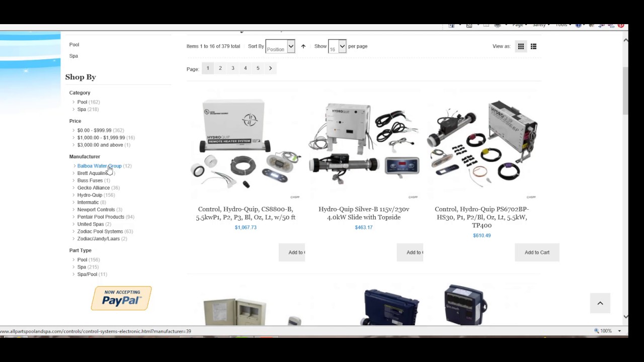The image size is (644, 362).
Task: Open Hydro-Quip PS6702BP product image
Action: click(482, 144)
